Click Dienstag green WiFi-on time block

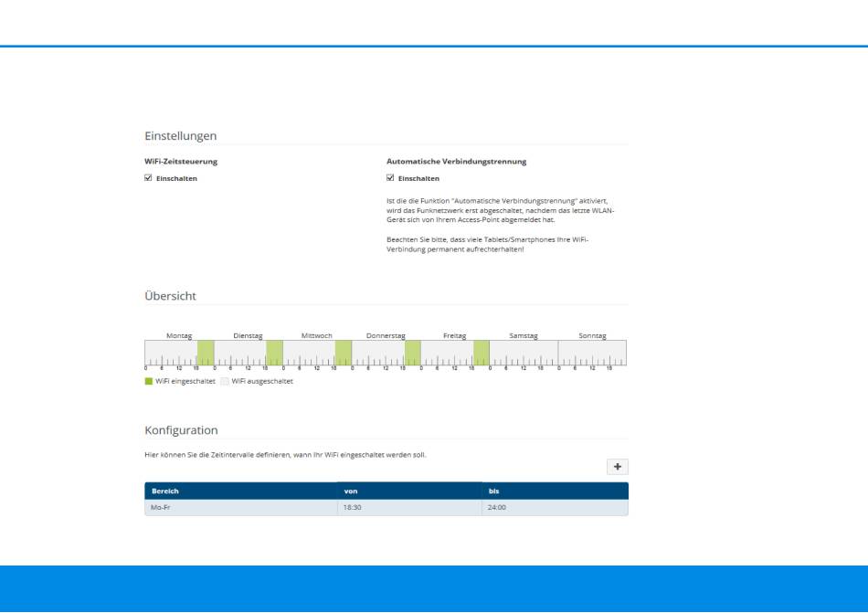[x=275, y=353]
